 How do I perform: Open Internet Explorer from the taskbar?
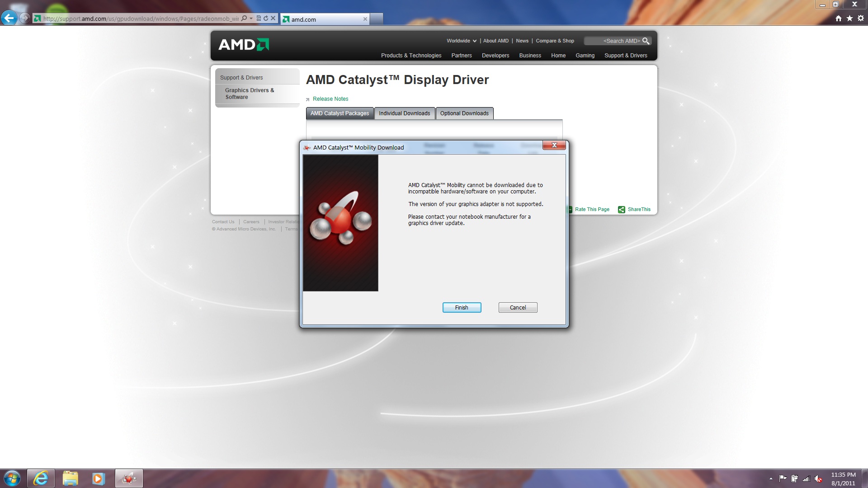(41, 478)
